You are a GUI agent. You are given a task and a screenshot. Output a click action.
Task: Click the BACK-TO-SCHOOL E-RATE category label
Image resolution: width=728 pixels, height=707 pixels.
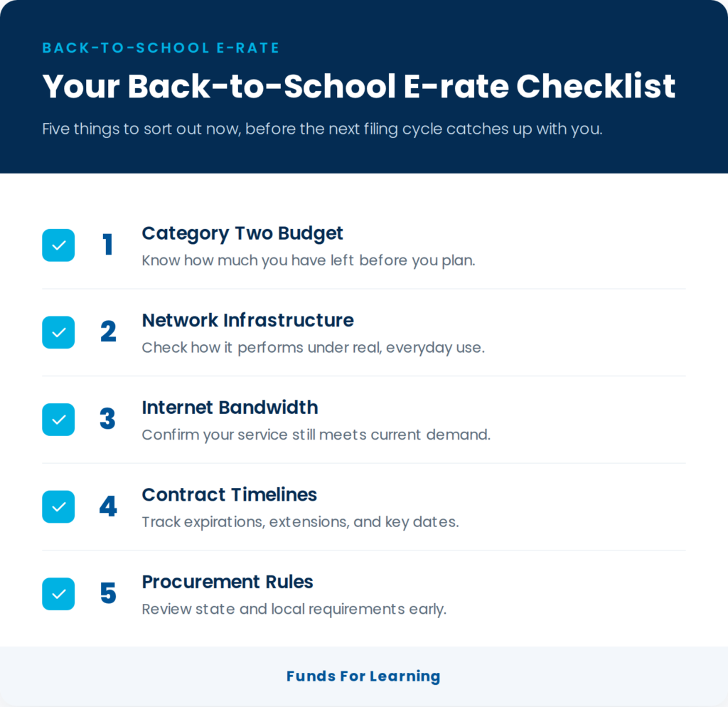coord(161,48)
